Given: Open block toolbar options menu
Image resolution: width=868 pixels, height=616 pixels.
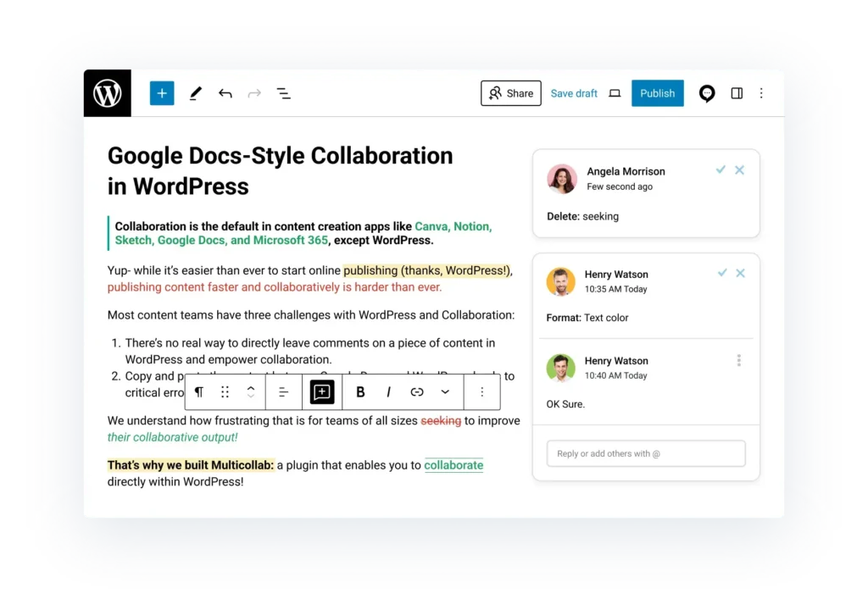Looking at the screenshot, I should tap(482, 391).
